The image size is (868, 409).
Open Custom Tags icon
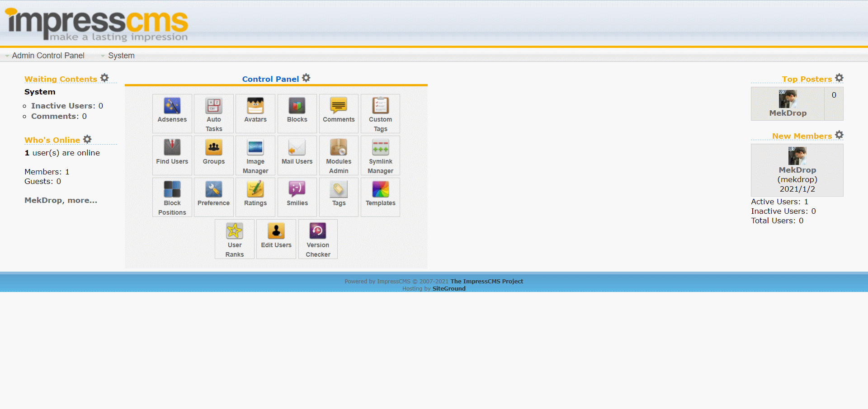[380, 113]
